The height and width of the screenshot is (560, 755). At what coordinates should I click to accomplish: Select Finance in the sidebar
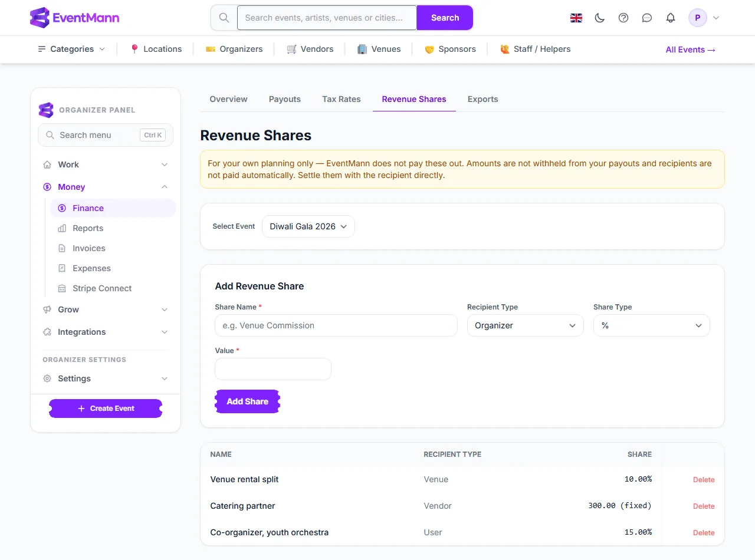tap(113, 208)
